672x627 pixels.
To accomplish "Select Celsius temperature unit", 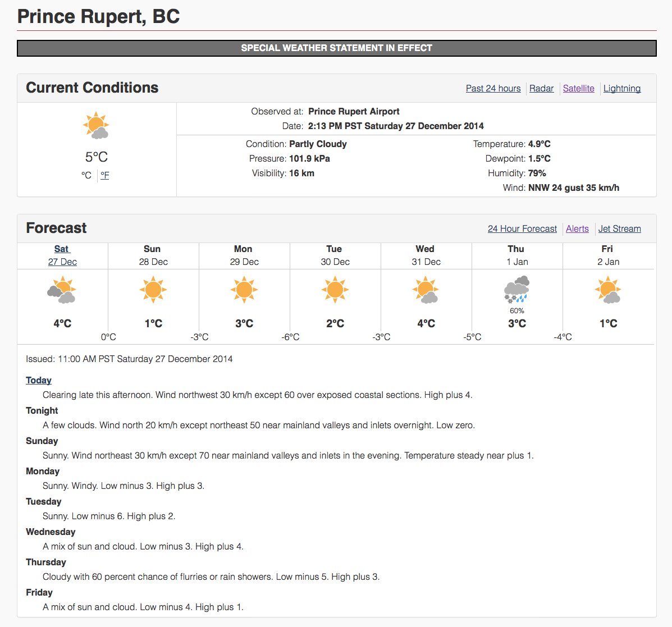I will coord(86,175).
